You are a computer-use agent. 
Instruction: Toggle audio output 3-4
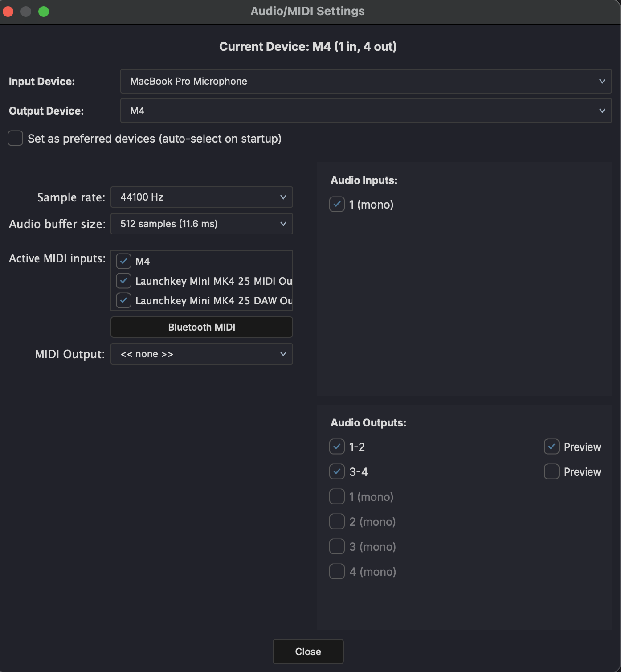[337, 471]
